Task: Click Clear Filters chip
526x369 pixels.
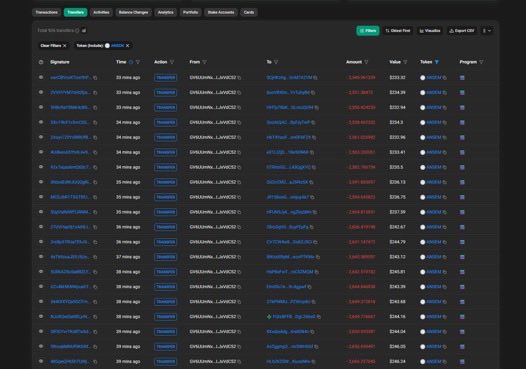Action: (x=53, y=46)
